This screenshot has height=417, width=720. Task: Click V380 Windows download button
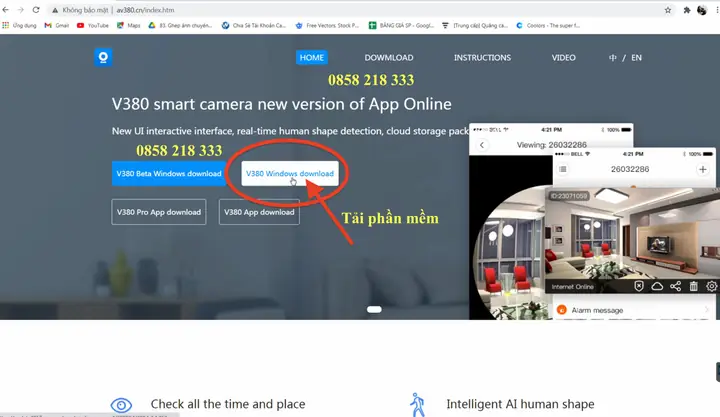[290, 174]
